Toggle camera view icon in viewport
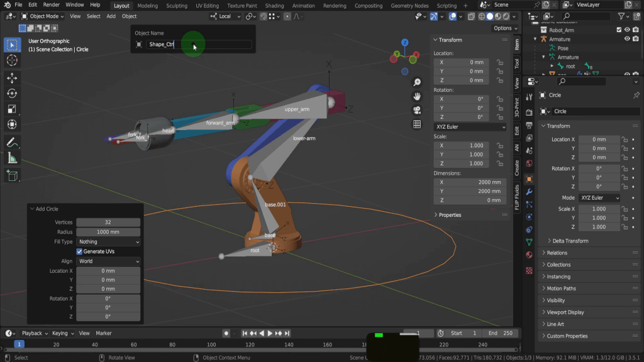Image resolution: width=644 pixels, height=362 pixels. [417, 110]
